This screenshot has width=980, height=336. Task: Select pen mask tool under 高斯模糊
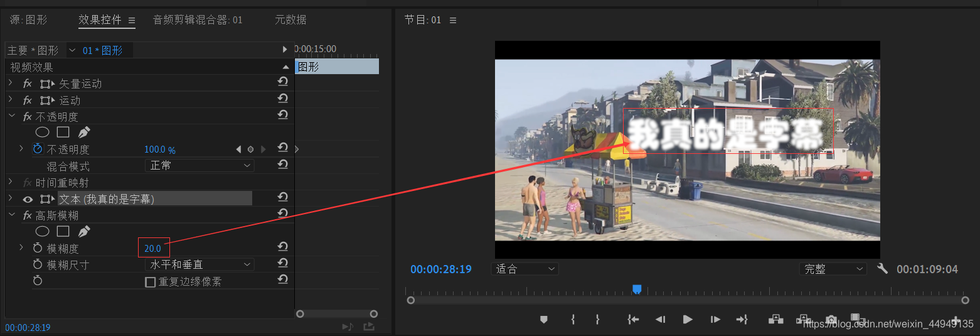click(83, 232)
